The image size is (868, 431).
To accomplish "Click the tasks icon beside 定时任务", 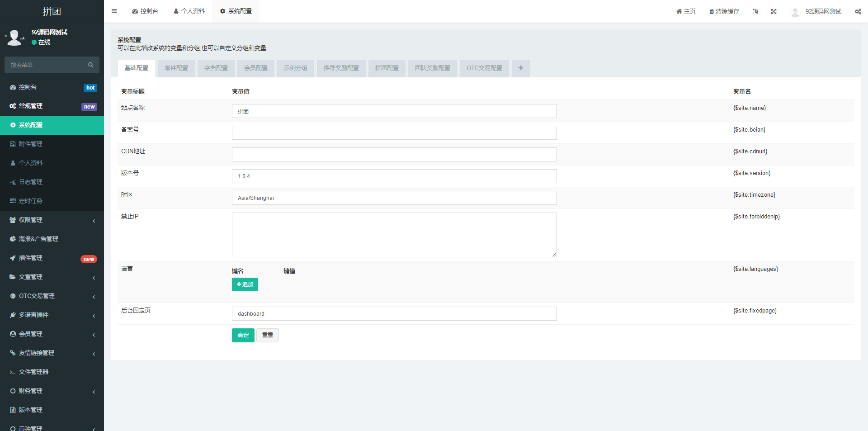I will pos(13,201).
